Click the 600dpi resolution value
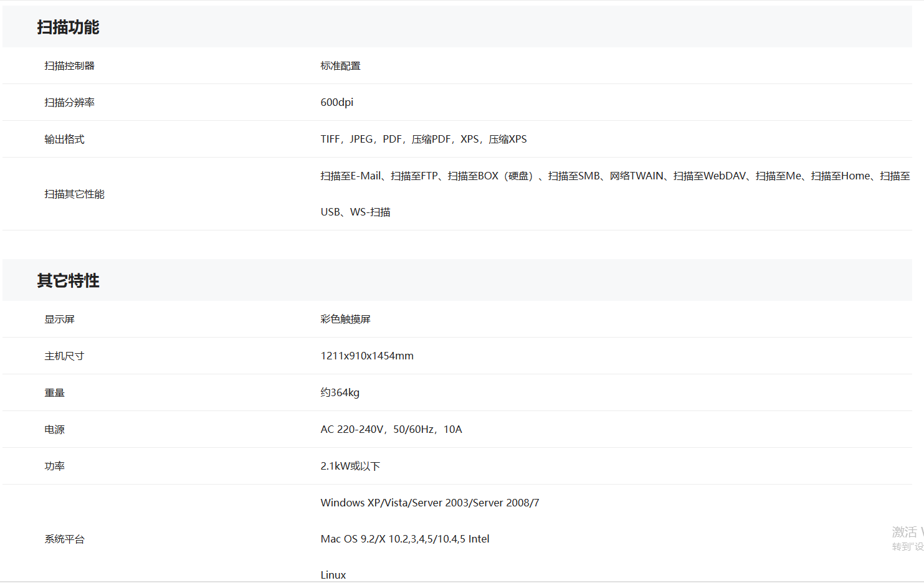Image resolution: width=924 pixels, height=583 pixels. tap(336, 103)
